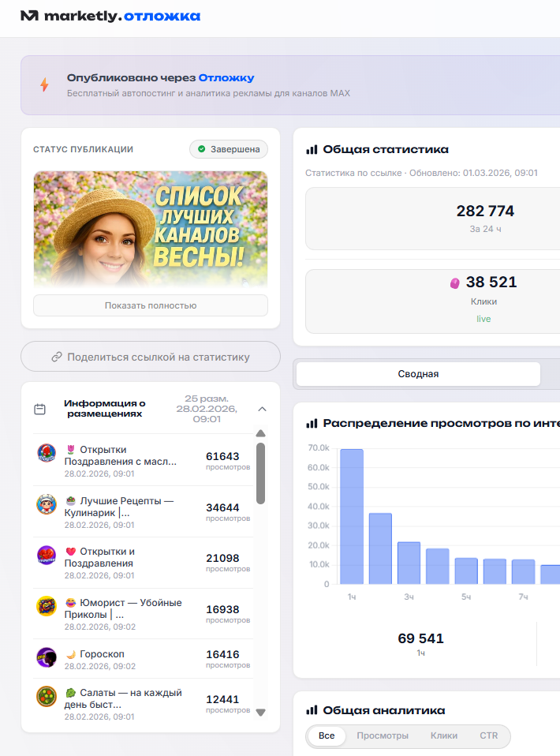Open Салаты на каждый день channel avatar

click(x=47, y=697)
